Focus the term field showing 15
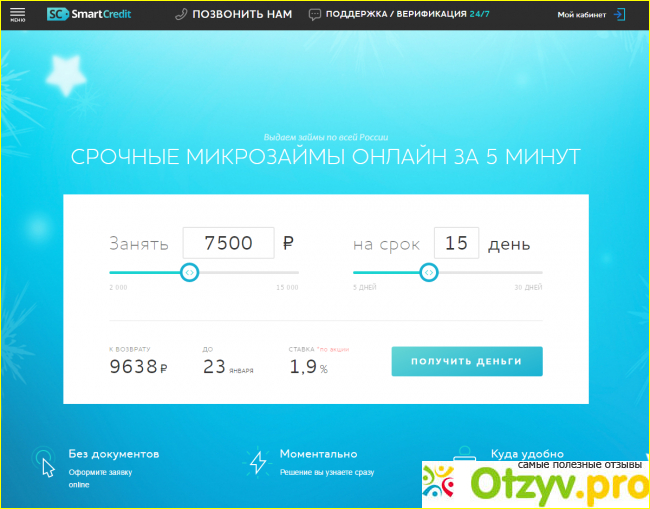The image size is (650, 509). tap(456, 243)
